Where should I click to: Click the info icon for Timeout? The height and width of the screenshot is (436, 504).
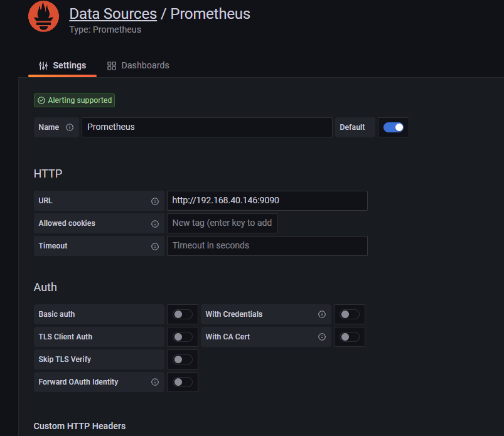coord(155,246)
